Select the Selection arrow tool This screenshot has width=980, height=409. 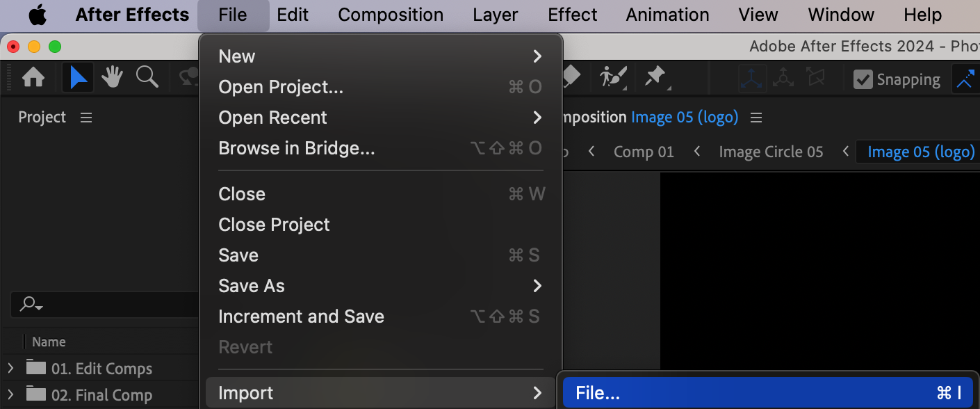tap(78, 77)
